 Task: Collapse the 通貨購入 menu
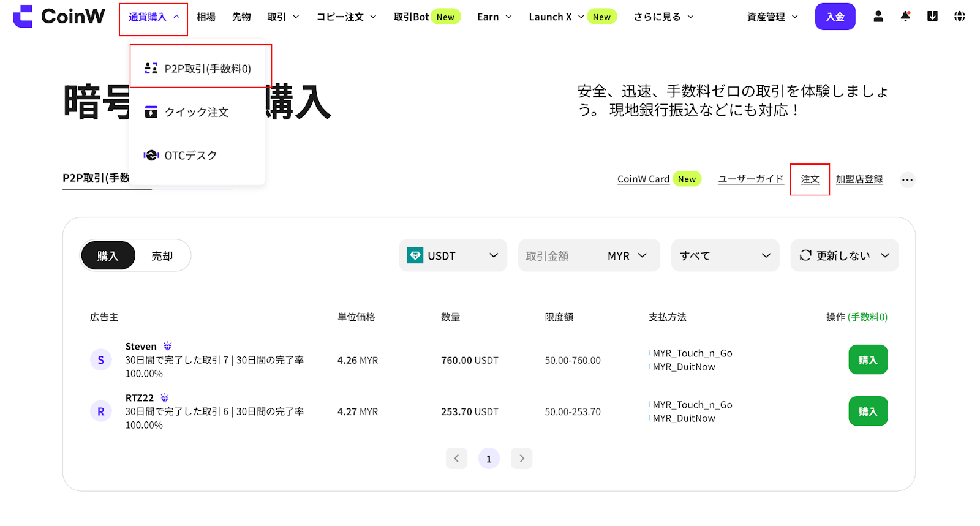coord(154,17)
